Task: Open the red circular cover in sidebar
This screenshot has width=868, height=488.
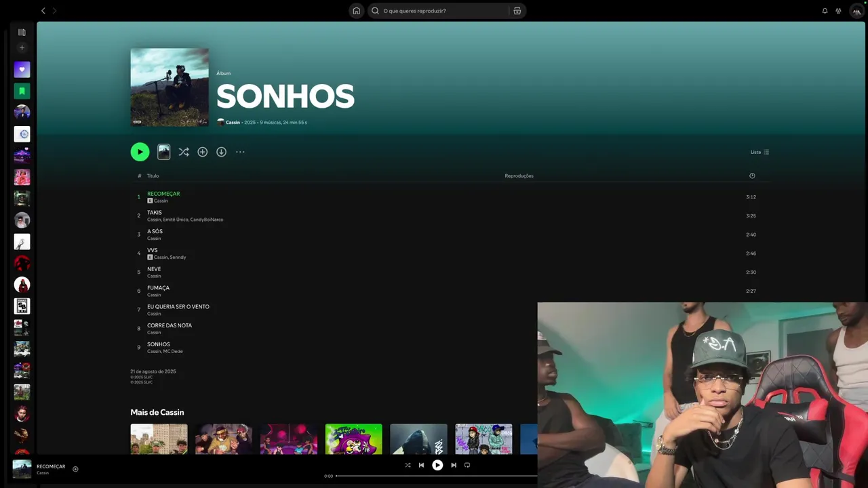Action: (22, 263)
